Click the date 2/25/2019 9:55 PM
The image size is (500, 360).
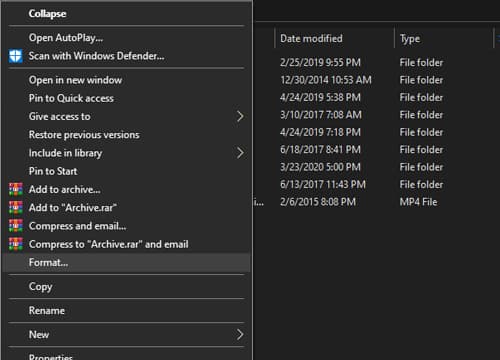(x=320, y=62)
